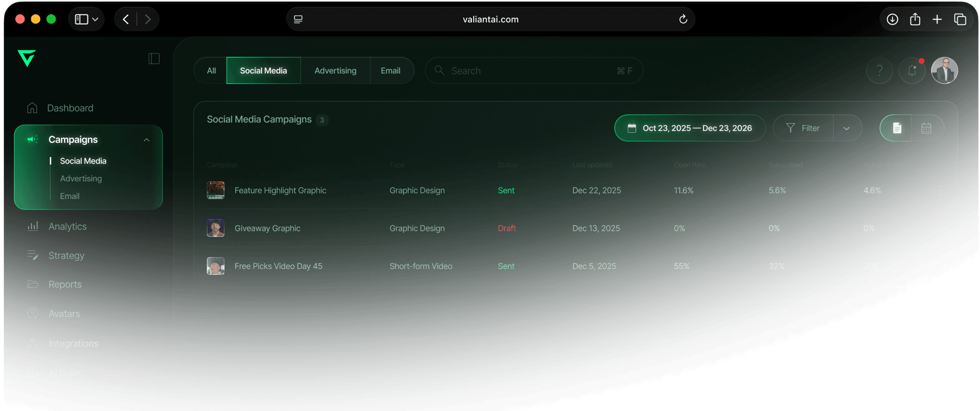
Task: Switch to the Advertising tab
Action: click(x=335, y=71)
